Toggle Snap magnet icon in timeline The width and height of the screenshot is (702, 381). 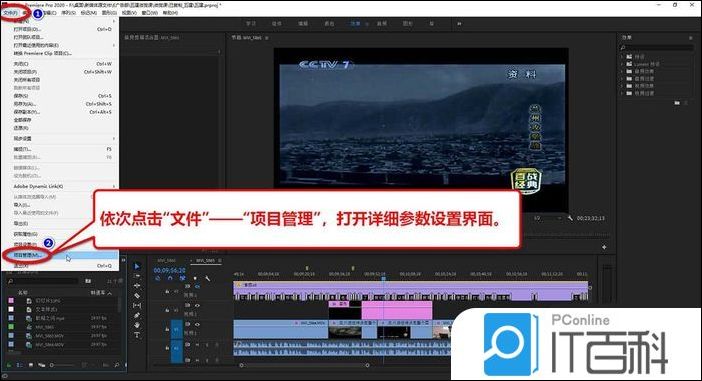click(x=170, y=278)
